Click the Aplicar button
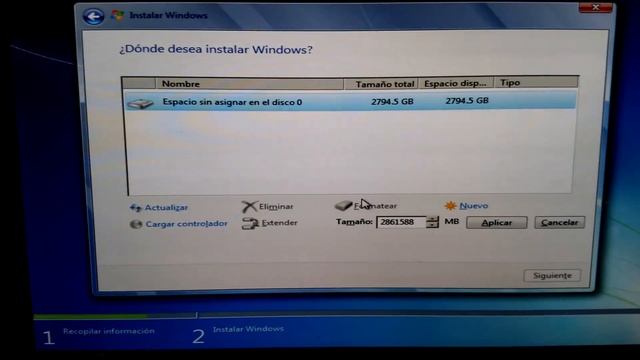The width and height of the screenshot is (640, 360). pos(496,223)
